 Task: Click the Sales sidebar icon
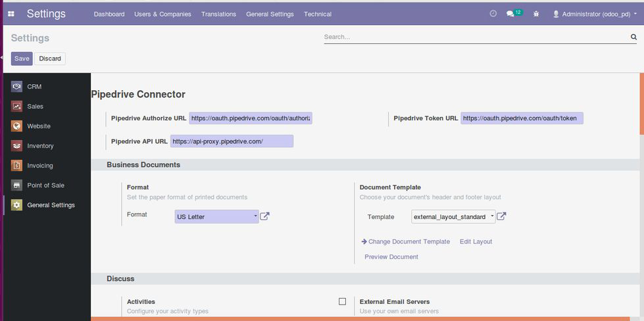point(16,107)
